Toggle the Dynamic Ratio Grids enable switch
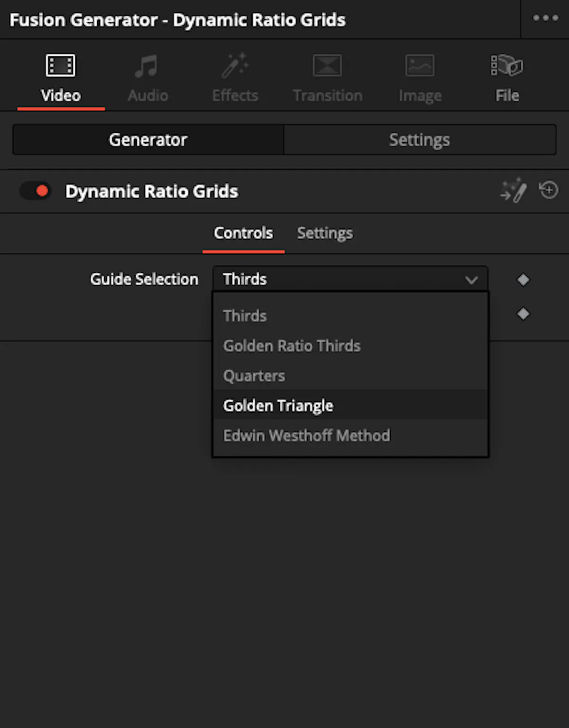The image size is (569, 728). [36, 191]
